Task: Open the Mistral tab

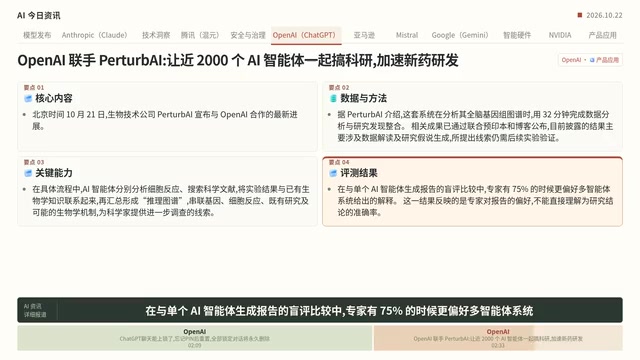Action: coord(407,35)
